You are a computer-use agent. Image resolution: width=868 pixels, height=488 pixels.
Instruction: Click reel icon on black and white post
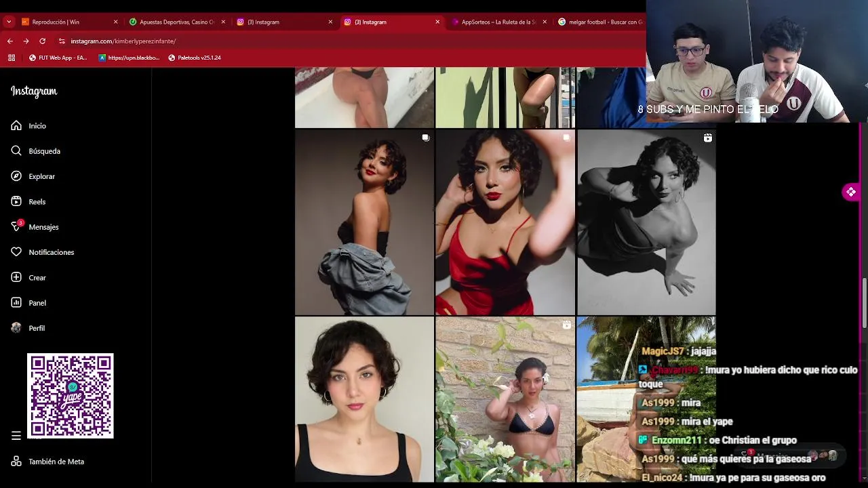point(707,138)
